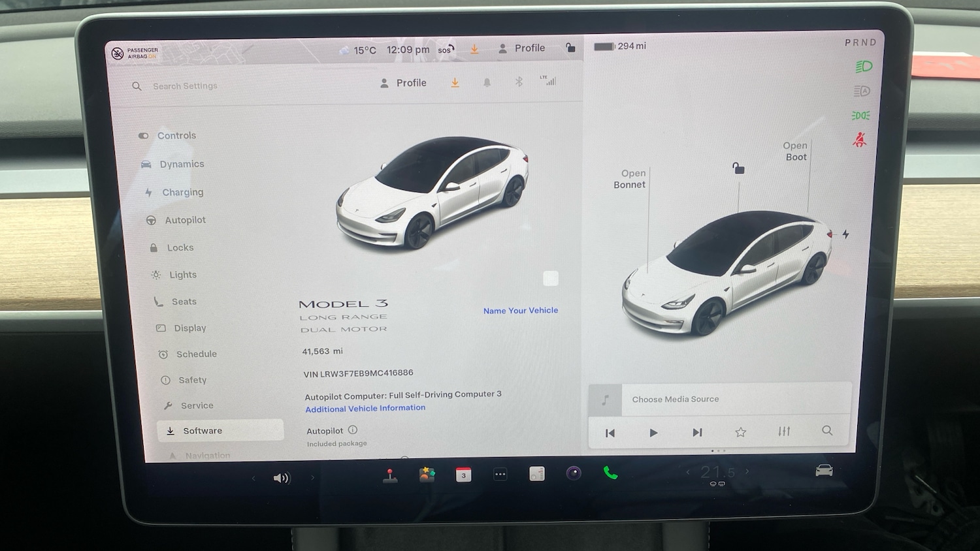Open Additional Vehicle Information

365,408
